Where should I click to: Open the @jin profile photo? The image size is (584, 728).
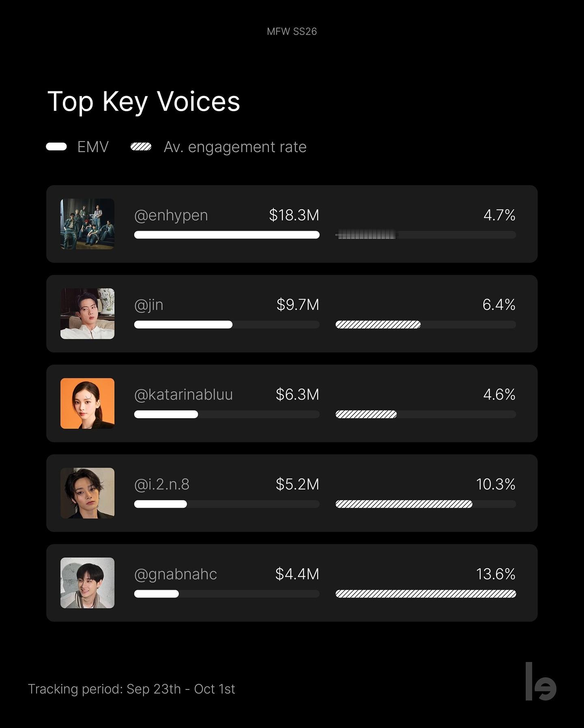point(87,314)
